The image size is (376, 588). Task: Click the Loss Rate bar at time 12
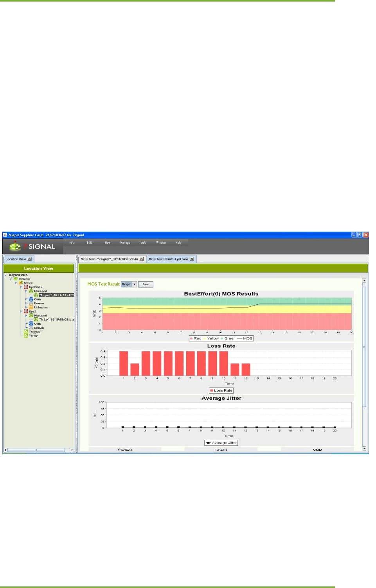point(246,370)
